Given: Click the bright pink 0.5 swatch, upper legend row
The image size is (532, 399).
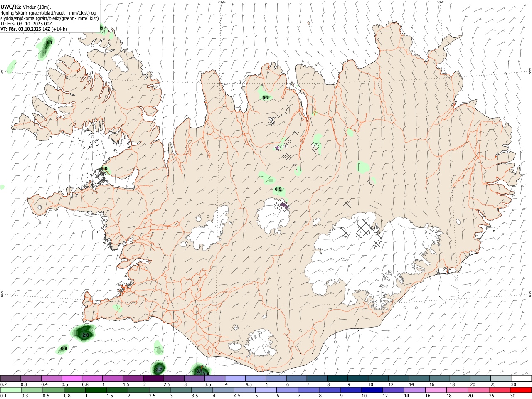Looking at the screenshot, I should point(71,378).
